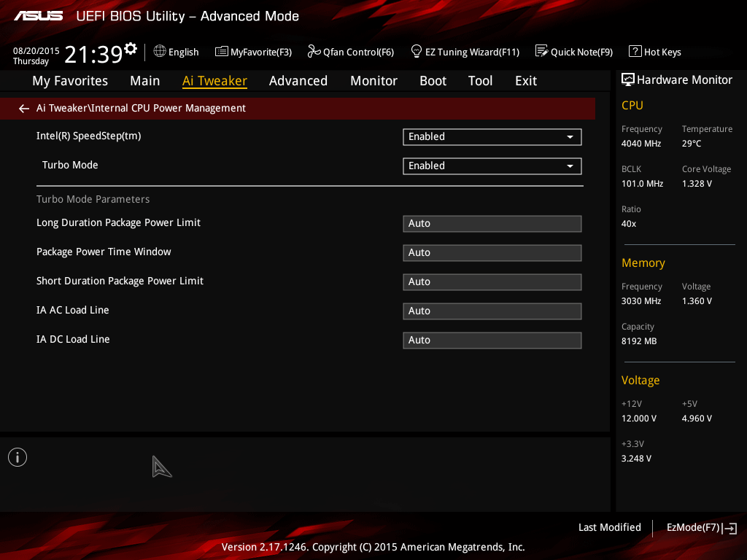Click Package Power Time Window field

[492, 253]
